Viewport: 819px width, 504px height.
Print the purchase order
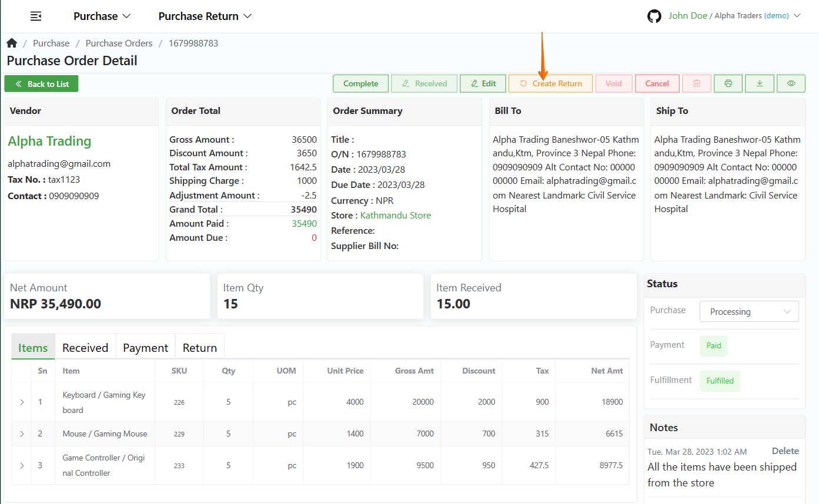tap(728, 83)
